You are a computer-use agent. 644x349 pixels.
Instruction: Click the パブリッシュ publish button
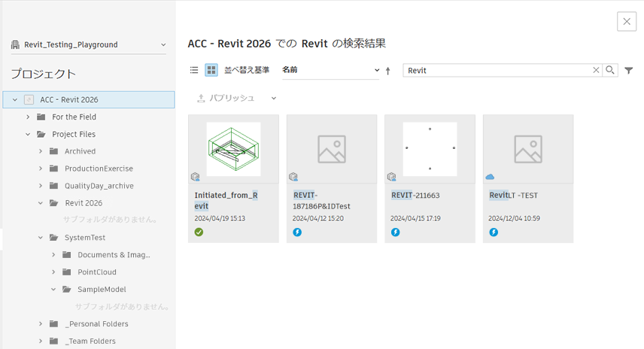226,98
